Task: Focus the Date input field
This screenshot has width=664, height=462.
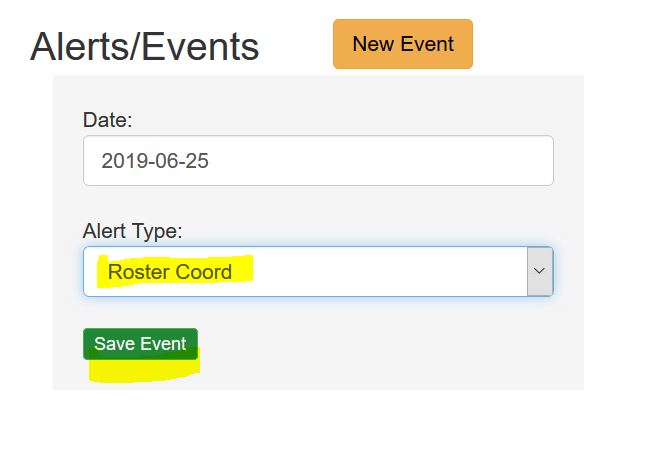Action: (318, 161)
